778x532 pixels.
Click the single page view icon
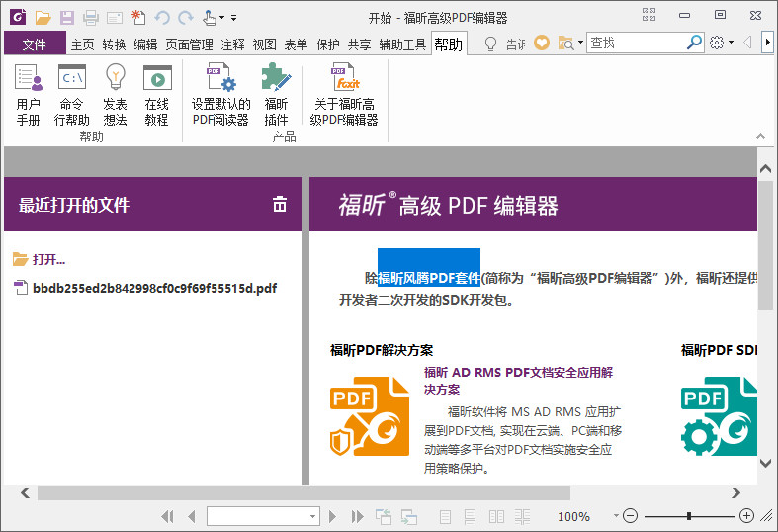pos(446,516)
